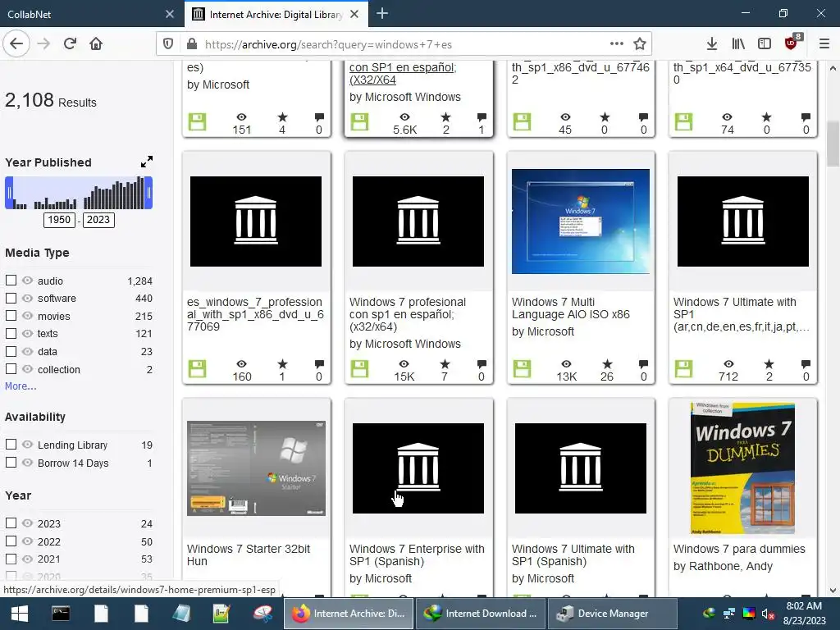
Task: Reload the current page
Action: pyautogui.click(x=70, y=44)
